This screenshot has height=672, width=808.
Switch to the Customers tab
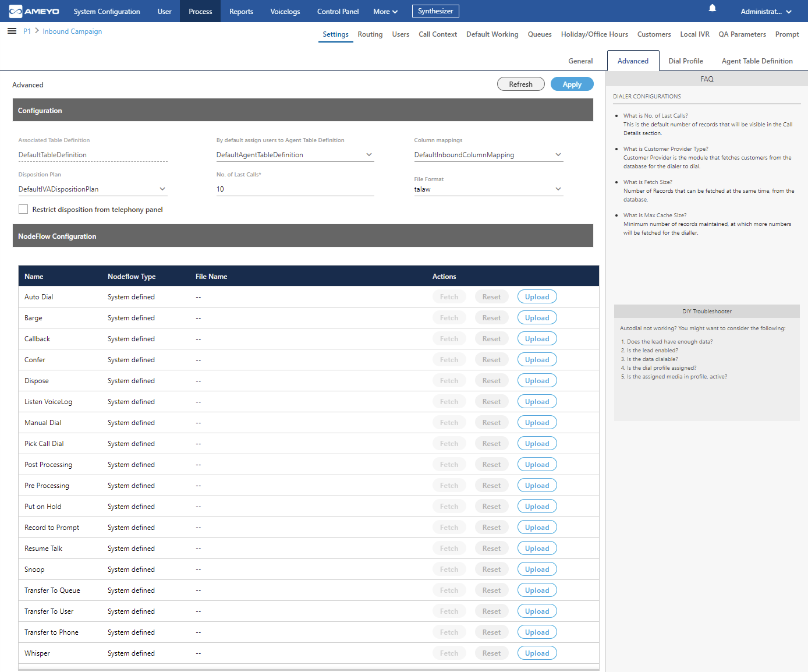click(x=654, y=34)
